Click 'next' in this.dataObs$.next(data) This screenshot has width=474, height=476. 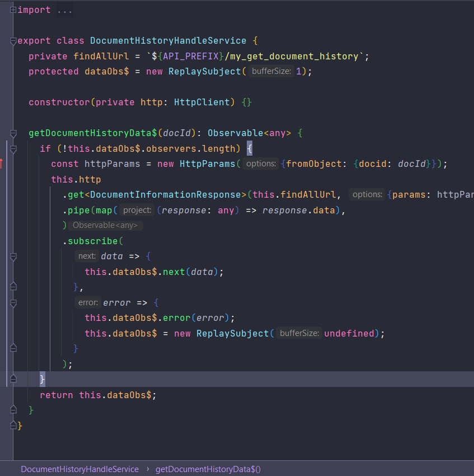[x=173, y=272]
